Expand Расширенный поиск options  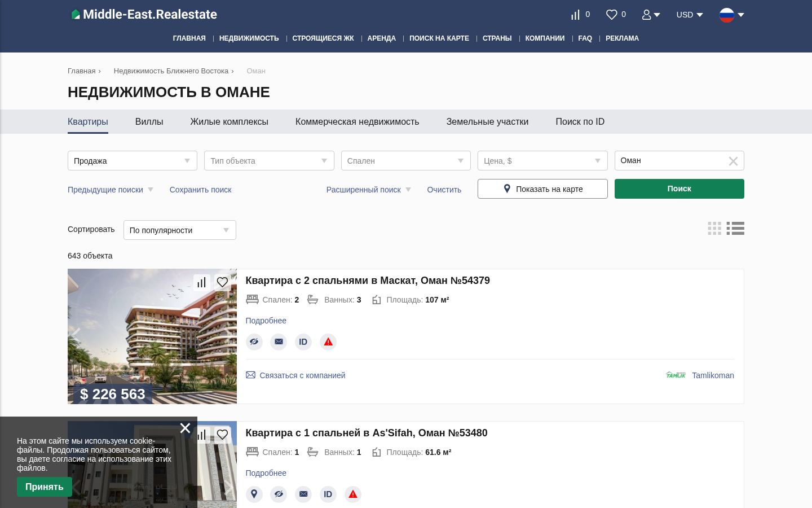point(369,190)
